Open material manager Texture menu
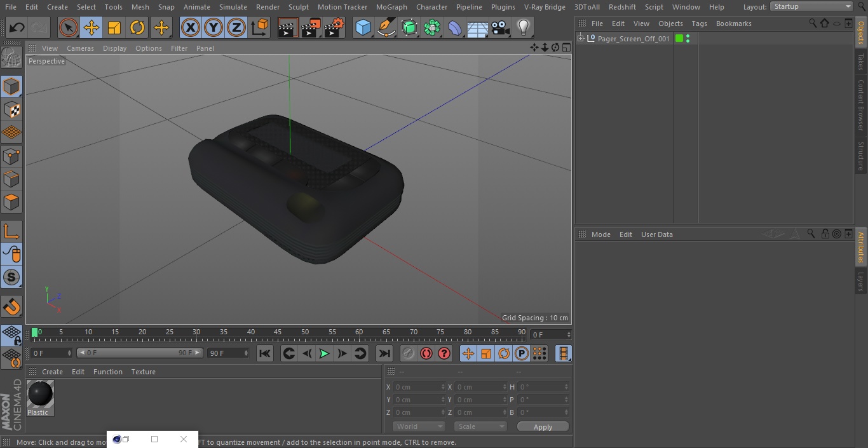Viewport: 868px width, 448px height. [x=143, y=372]
